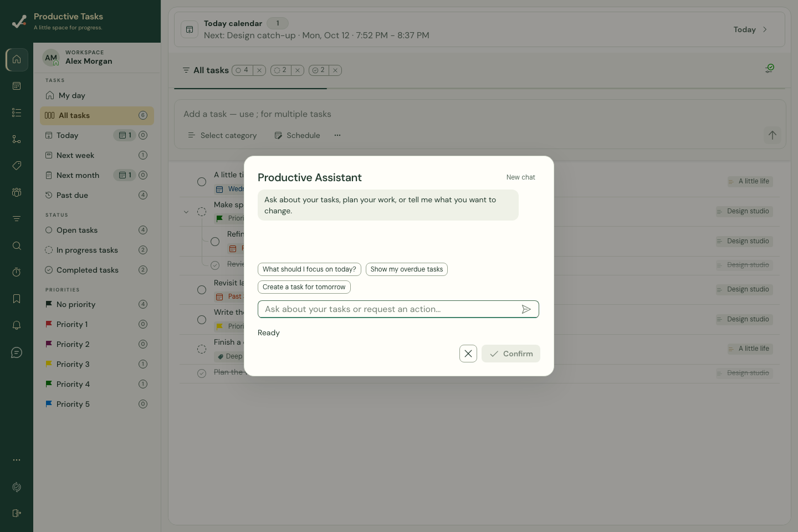
Task: Open the filter lines icon in the left rail
Action: tap(17, 219)
